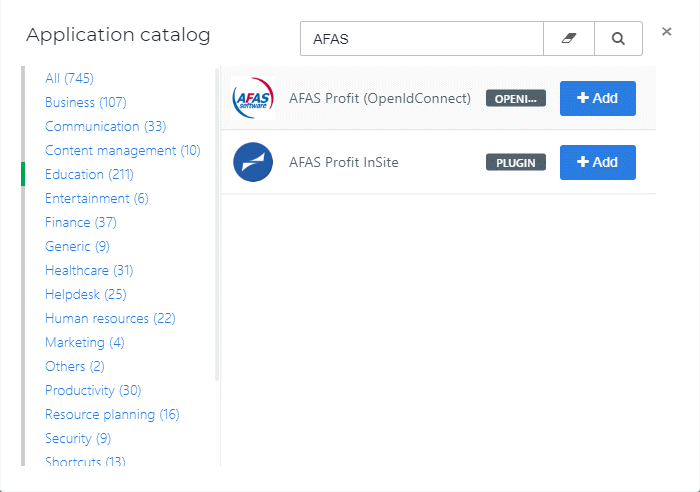Filter by Content management (10)
This screenshot has height=492, width=700.
(x=123, y=150)
